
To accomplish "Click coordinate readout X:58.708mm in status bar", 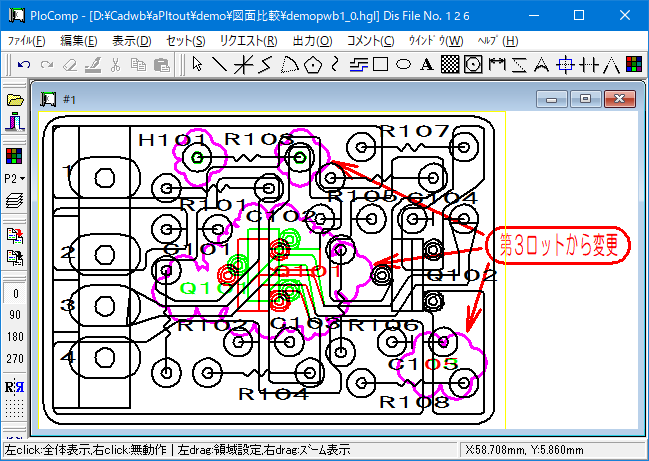I will coord(524,450).
